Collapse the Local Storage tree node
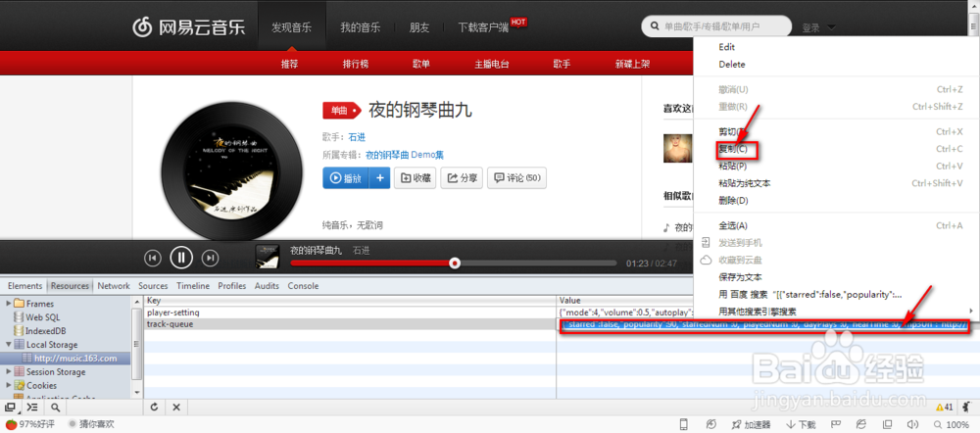 (9, 344)
